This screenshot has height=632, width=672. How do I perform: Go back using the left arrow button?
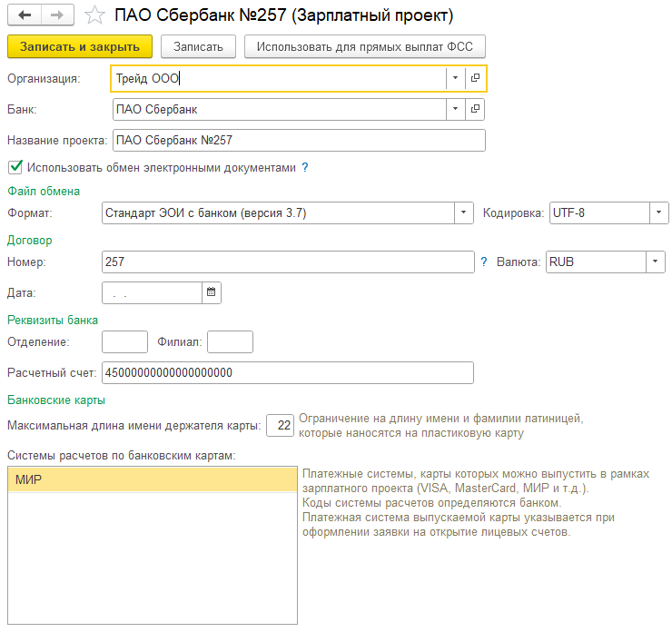pos(25,15)
